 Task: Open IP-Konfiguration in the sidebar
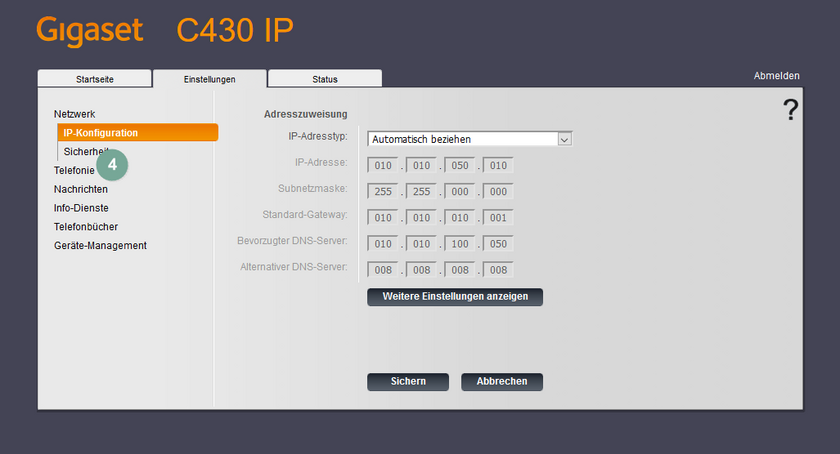pos(138,132)
